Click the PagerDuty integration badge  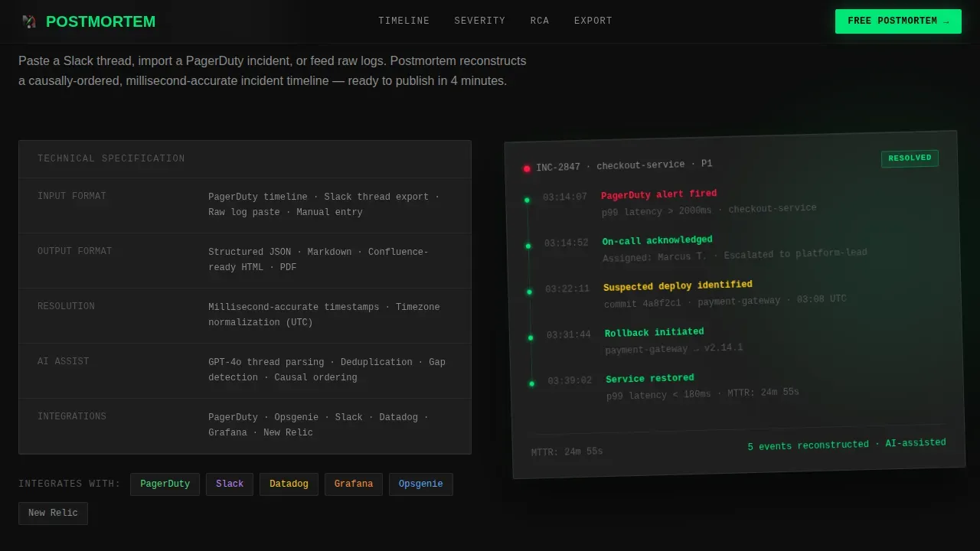click(165, 484)
